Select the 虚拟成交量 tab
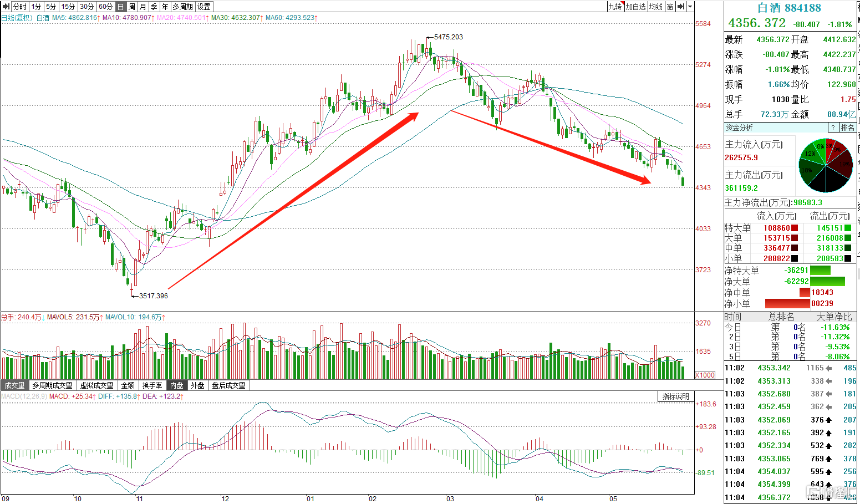This screenshot has width=860, height=504. point(97,385)
